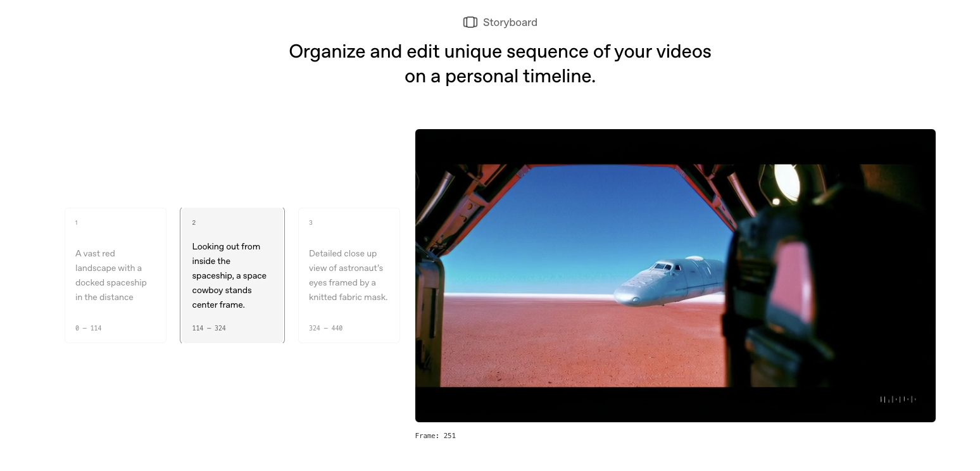Image resolution: width=980 pixels, height=471 pixels.
Task: Click the 'space cowboy stands center frame' text
Action: [229, 290]
